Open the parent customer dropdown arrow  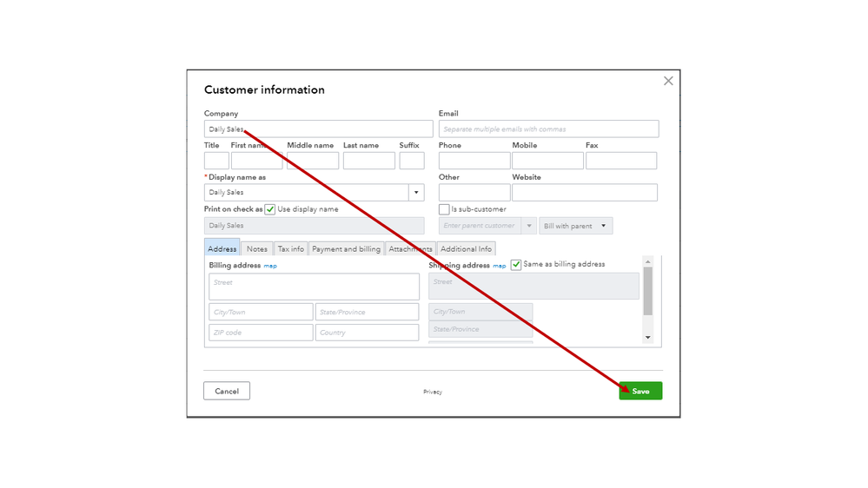pos(529,226)
